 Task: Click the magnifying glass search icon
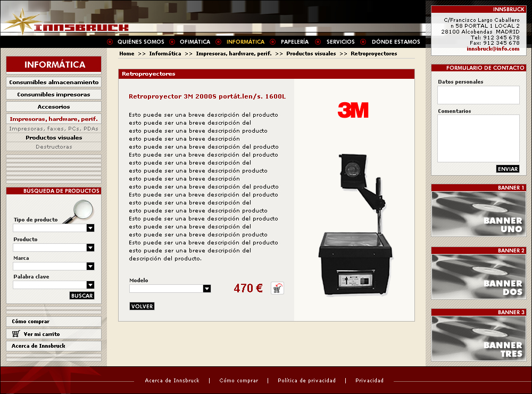tap(79, 211)
